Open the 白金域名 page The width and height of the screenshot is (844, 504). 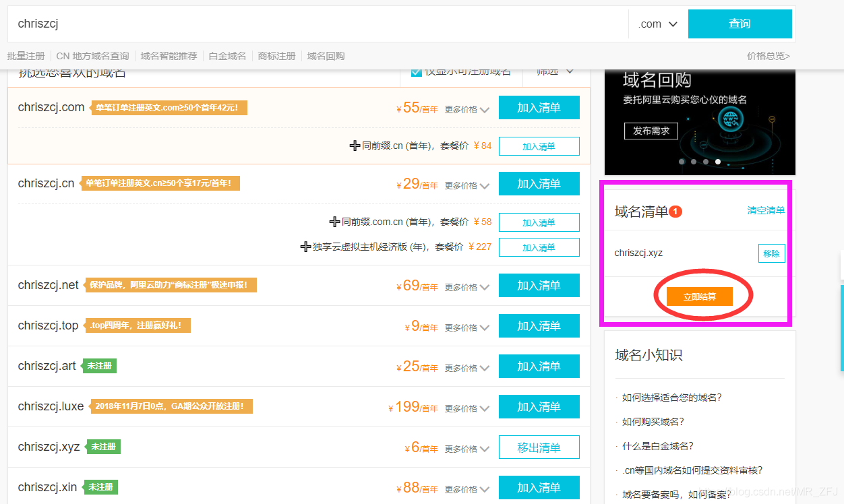[x=227, y=55]
